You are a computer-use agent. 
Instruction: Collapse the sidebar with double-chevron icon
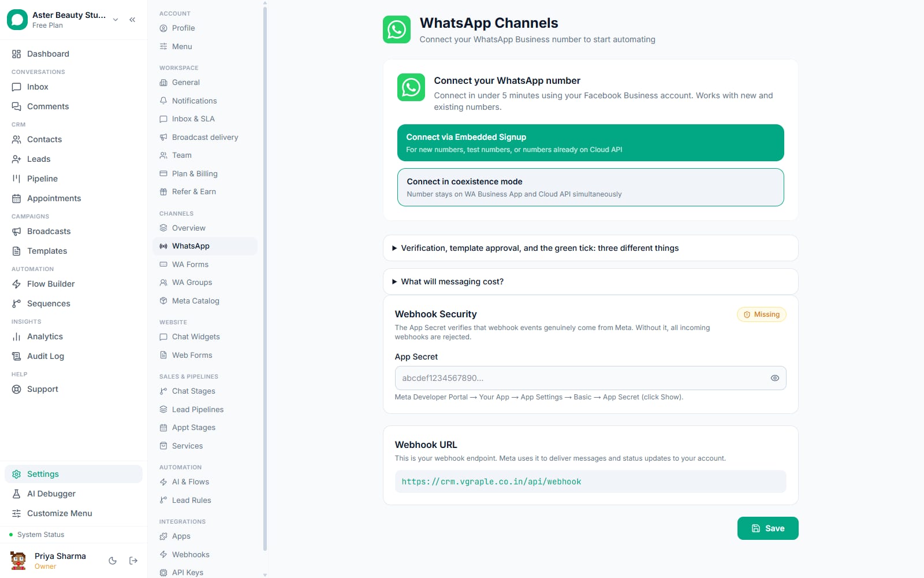[132, 20]
